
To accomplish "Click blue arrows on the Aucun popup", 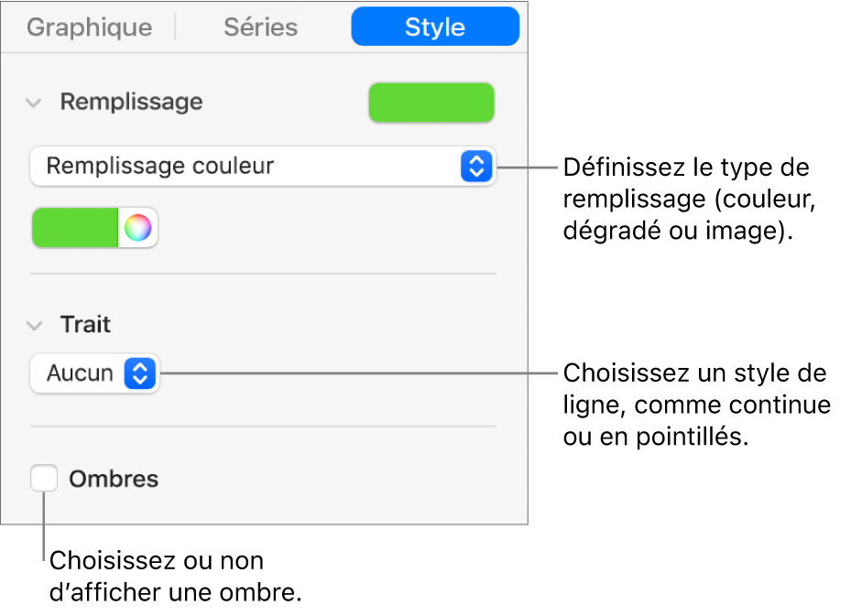I will coord(140,373).
